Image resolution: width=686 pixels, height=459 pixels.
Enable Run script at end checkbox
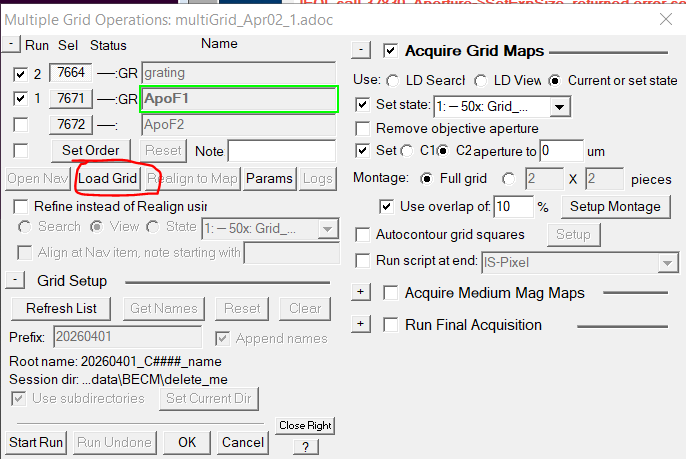pos(362,261)
